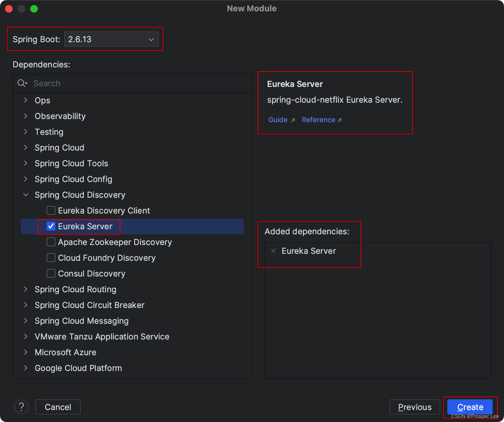Expand the Observability category
The height and width of the screenshot is (422, 504).
click(x=26, y=116)
